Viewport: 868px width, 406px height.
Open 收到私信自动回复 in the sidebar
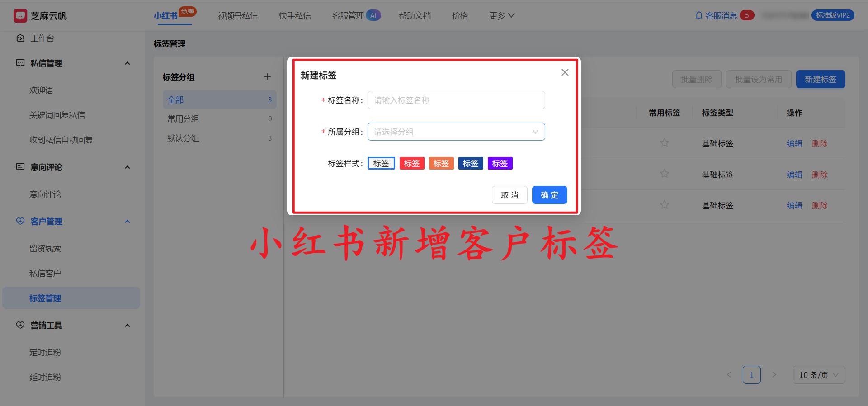pos(61,140)
